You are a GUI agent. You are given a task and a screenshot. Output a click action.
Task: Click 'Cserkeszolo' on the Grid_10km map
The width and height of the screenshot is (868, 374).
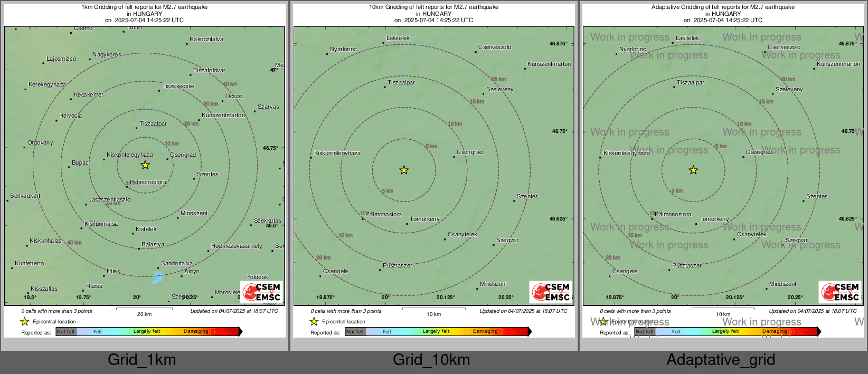[x=495, y=47]
